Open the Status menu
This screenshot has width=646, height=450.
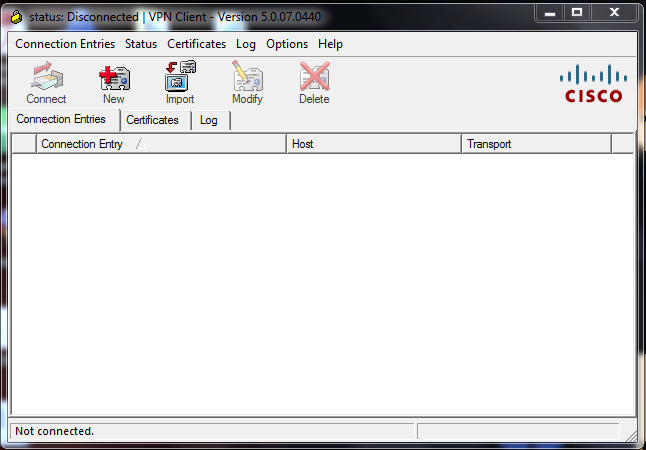click(141, 44)
